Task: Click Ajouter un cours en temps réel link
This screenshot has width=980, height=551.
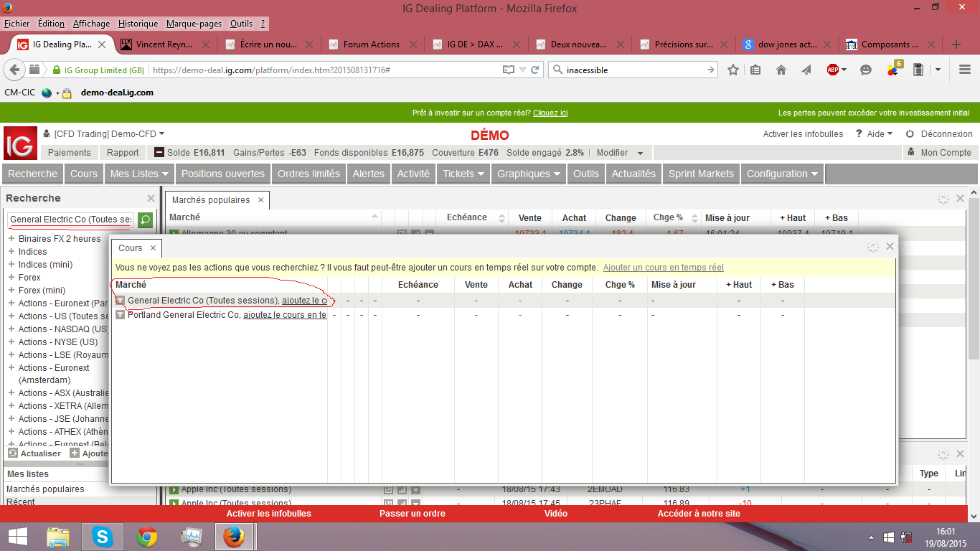Action: pyautogui.click(x=664, y=268)
